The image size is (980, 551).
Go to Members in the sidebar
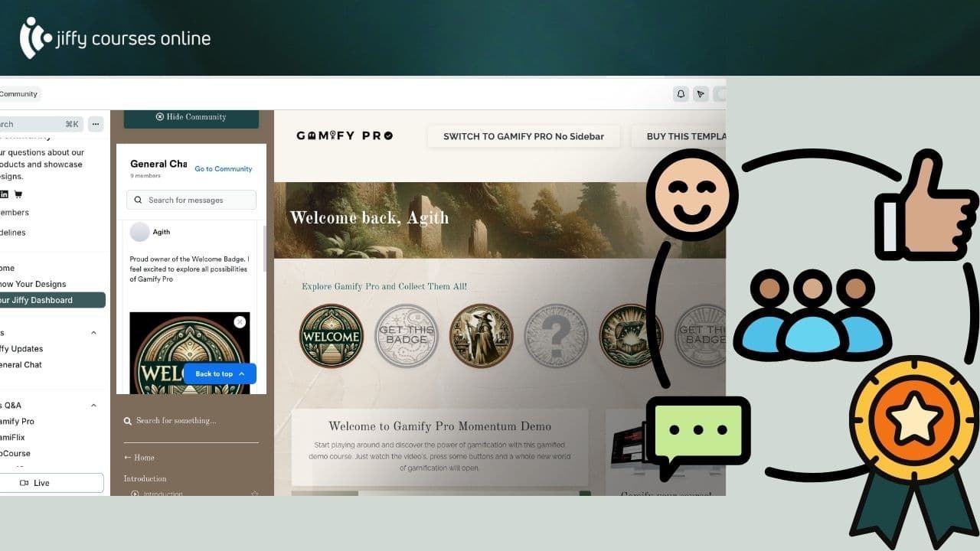click(x=15, y=213)
